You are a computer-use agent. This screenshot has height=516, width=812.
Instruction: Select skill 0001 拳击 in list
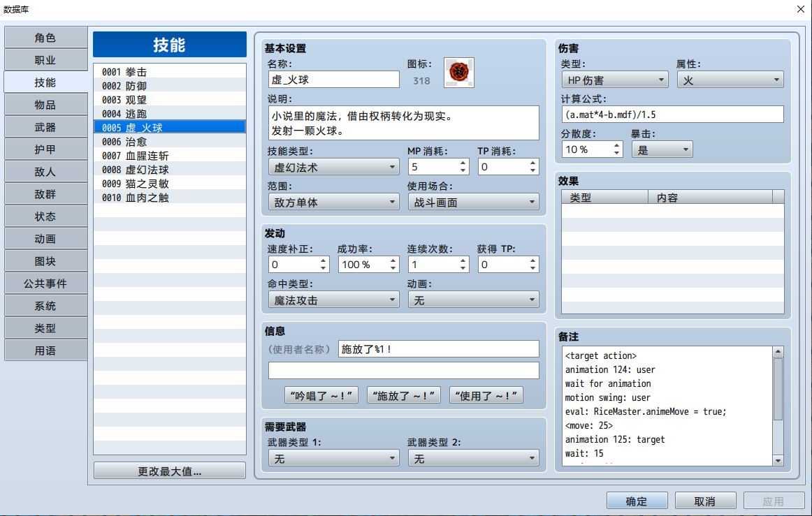click(170, 72)
